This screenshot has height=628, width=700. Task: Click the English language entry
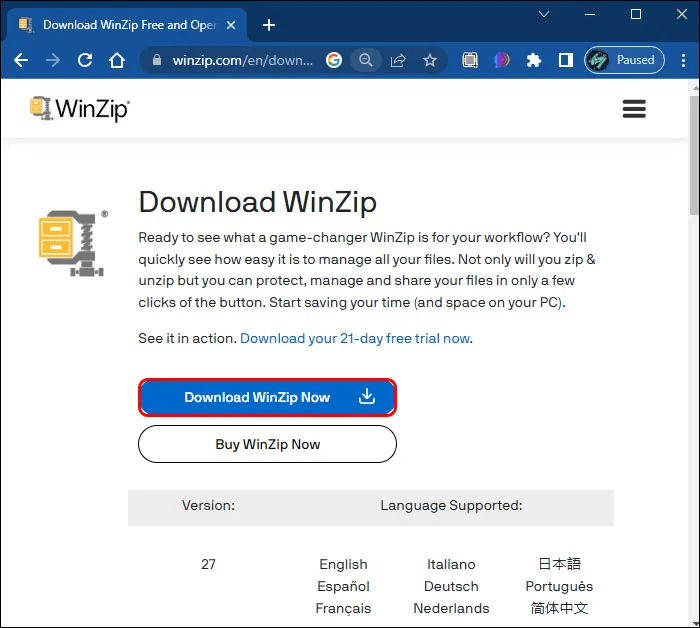point(343,564)
